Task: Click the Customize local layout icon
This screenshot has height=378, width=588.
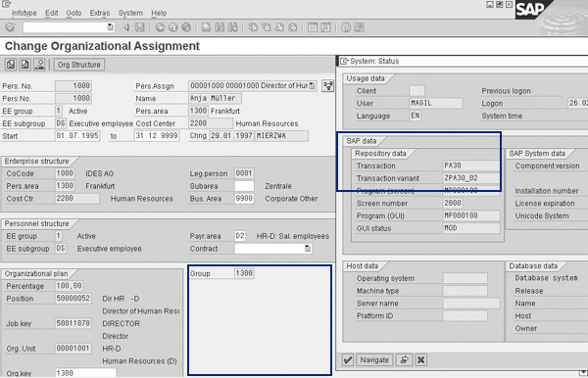Action: coord(360,27)
